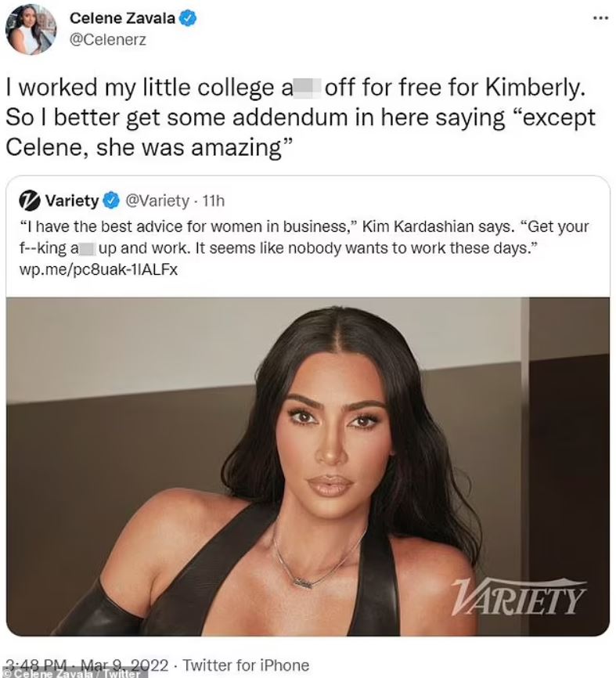Screen dimensions: 616x678
Task: Click the quoted tweet text about women in business
Action: (x=304, y=237)
